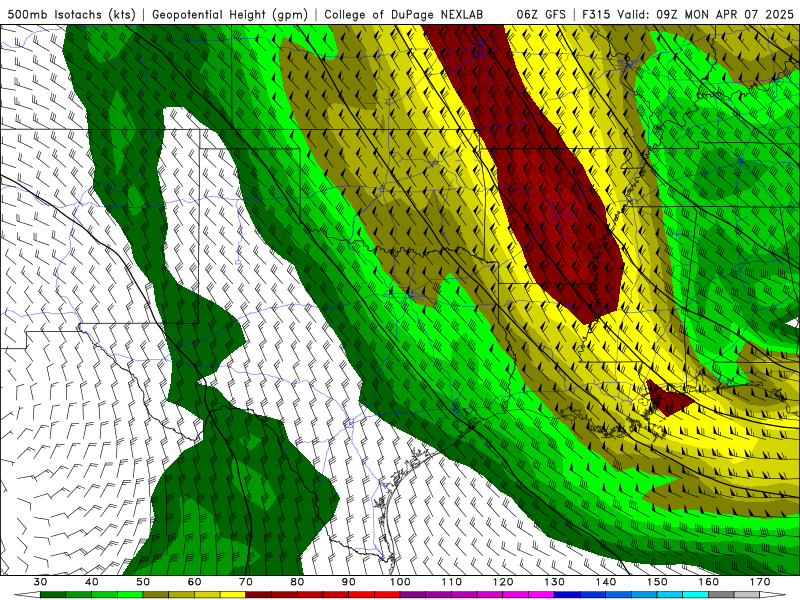This screenshot has width=800, height=600.
Task: Click the dark green 30-35 kt legend swatch
Action: (53, 595)
